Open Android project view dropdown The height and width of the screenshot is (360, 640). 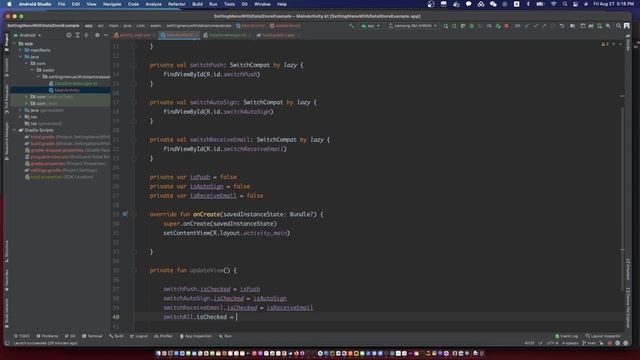click(x=28, y=36)
